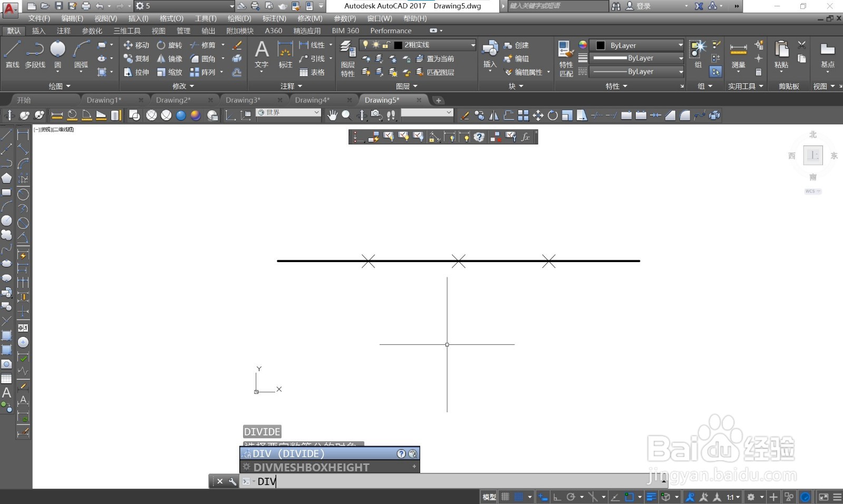
Task: Click the 拉伸 (Stretch) command
Action: point(136,72)
